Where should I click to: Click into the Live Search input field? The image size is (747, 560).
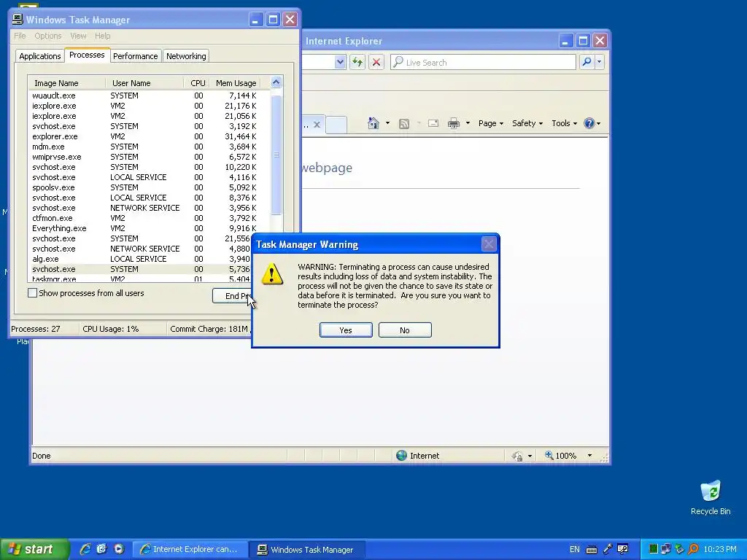tap(483, 62)
